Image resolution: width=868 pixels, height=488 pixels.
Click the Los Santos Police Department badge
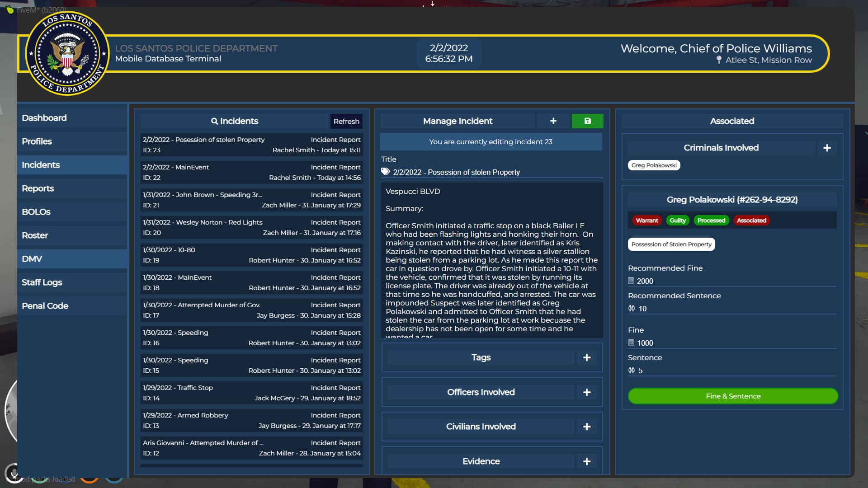pos(67,53)
